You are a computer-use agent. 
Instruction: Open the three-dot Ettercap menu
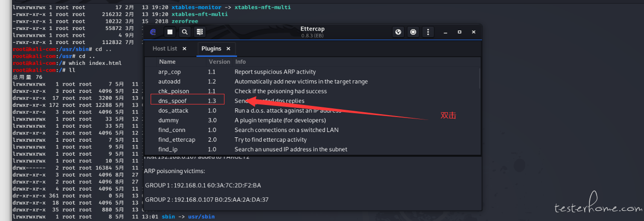pyautogui.click(x=428, y=32)
